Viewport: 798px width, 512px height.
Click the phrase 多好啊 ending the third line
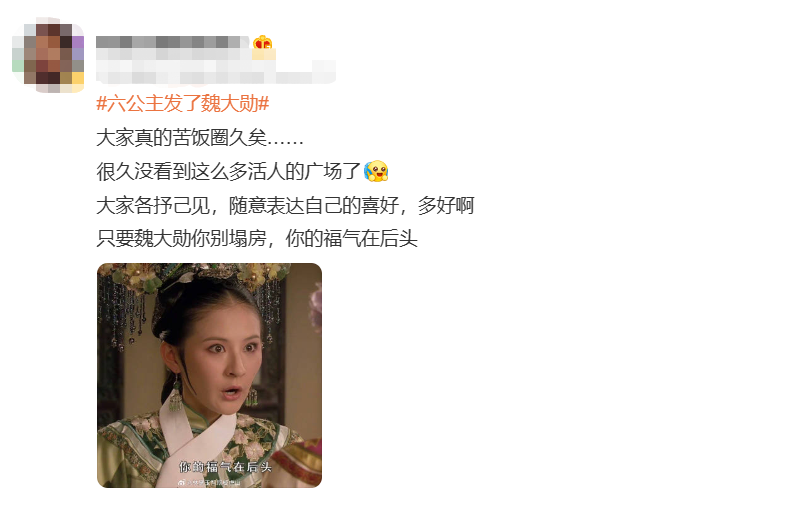[446, 205]
